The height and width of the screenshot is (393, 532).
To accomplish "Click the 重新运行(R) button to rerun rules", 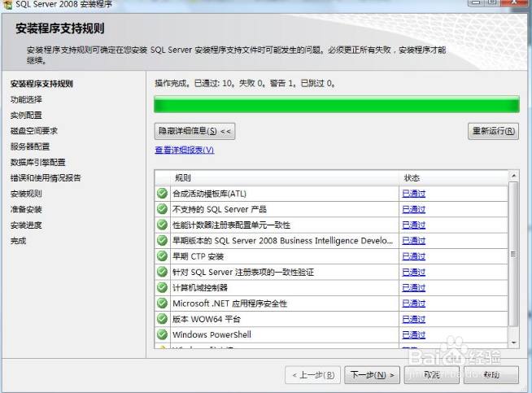I will coord(493,131).
